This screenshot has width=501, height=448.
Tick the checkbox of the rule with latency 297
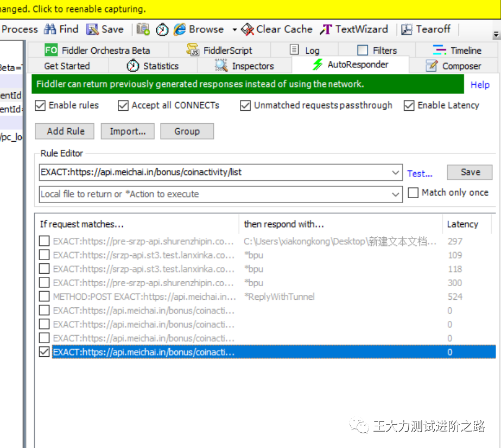tap(44, 241)
